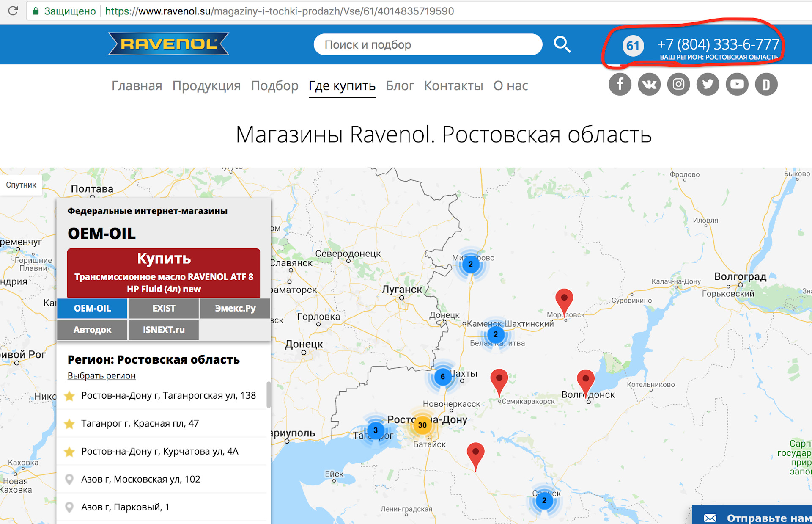Open О нас menu item
Viewport: 812px width, 524px height.
pos(510,85)
